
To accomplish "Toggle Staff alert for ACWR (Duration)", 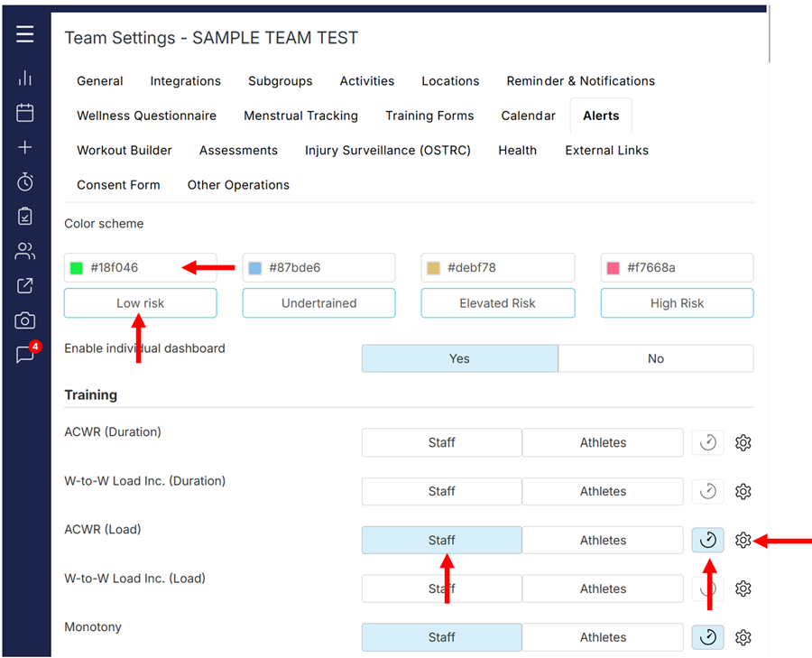I will click(x=442, y=442).
